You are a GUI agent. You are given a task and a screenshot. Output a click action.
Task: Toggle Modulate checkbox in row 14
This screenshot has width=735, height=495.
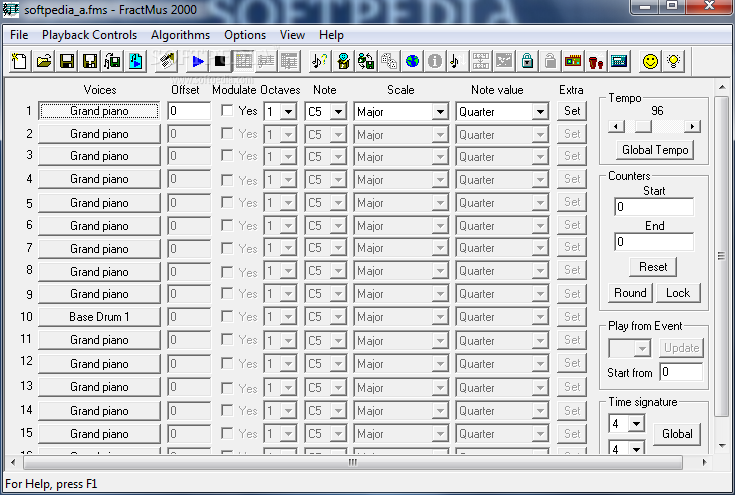pyautogui.click(x=227, y=410)
